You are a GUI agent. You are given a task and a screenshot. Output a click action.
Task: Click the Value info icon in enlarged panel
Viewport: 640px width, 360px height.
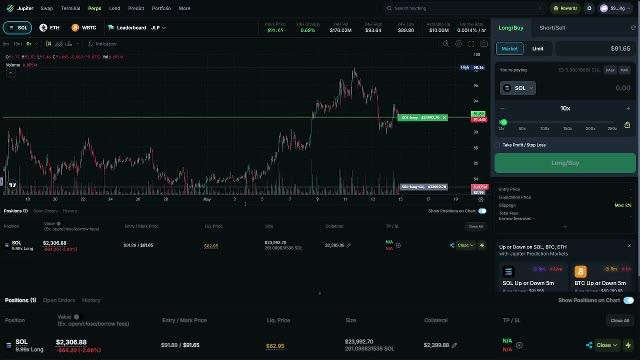(x=76, y=317)
